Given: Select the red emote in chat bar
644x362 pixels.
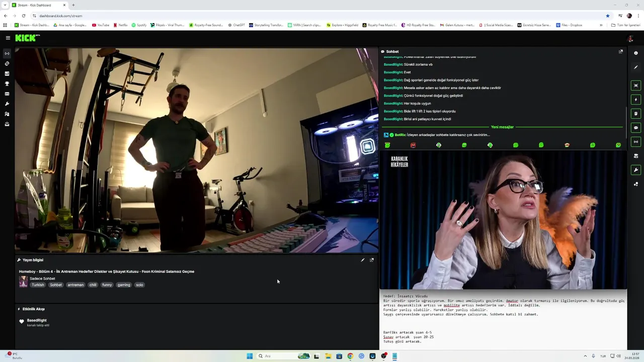Looking at the screenshot, I should coord(413,145).
